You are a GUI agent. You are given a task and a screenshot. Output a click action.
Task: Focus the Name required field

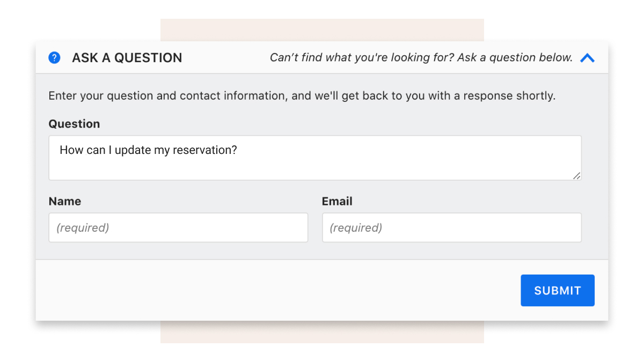click(x=178, y=227)
